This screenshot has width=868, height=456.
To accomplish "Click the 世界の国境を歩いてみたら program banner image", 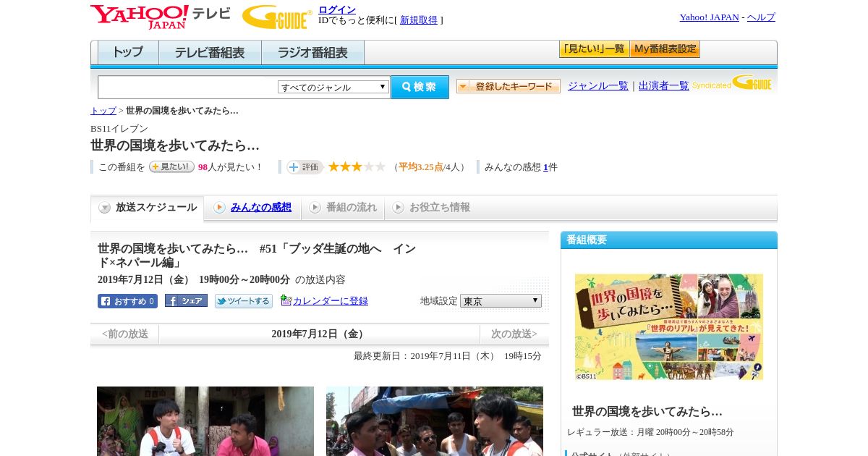I will pyautogui.click(x=669, y=326).
